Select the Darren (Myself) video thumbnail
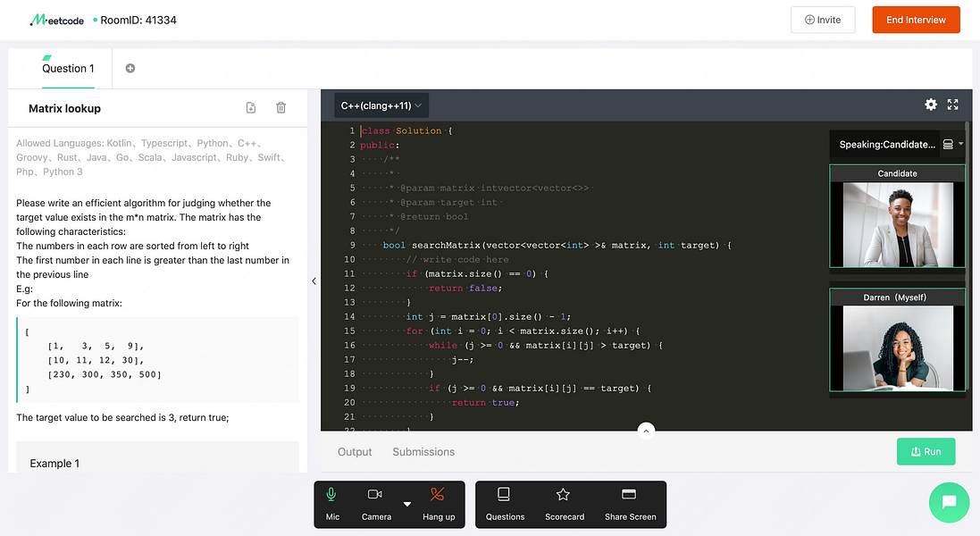 click(x=897, y=339)
